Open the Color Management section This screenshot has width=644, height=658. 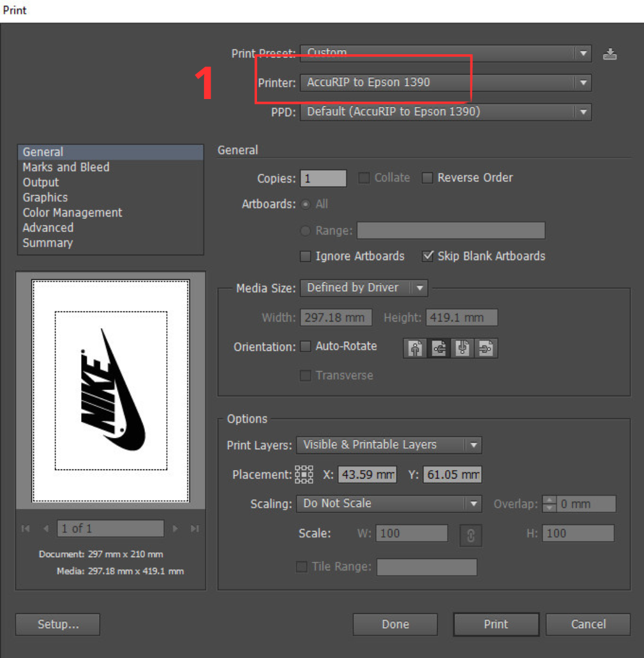[111, 212]
